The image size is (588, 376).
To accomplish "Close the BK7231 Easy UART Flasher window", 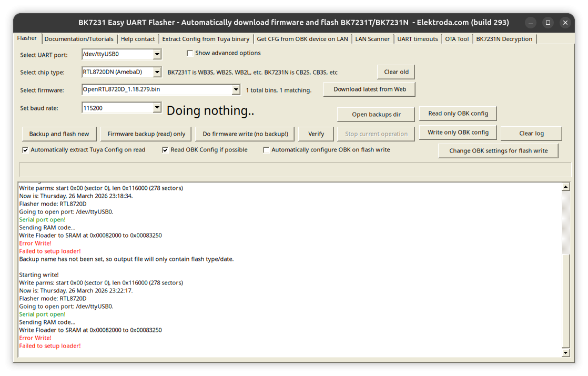I will (x=565, y=23).
